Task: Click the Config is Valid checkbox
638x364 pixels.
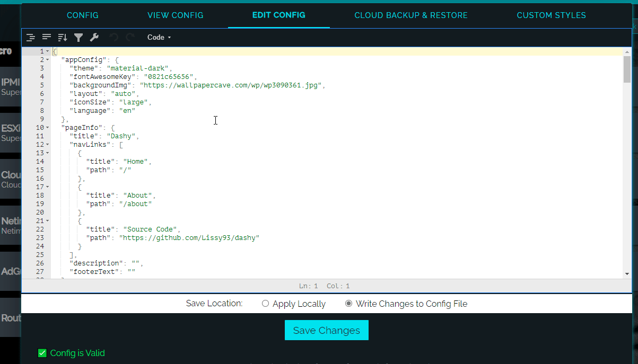Action: (42, 353)
